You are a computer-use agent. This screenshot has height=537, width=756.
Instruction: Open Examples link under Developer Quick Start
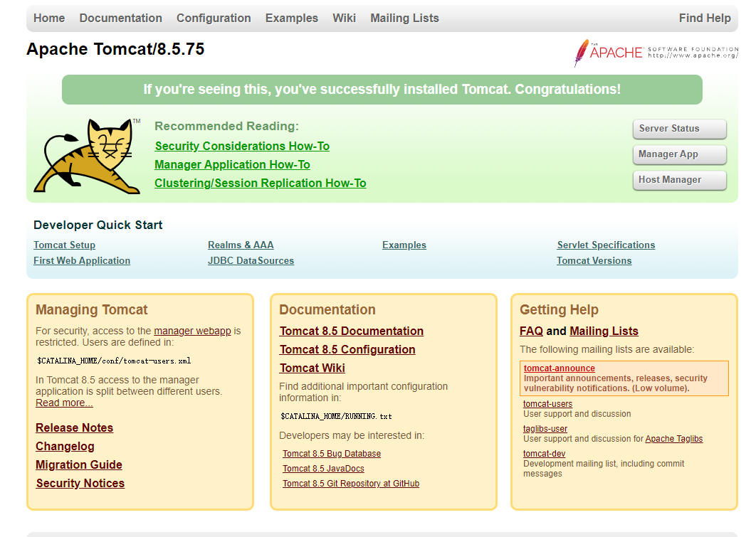pos(404,245)
